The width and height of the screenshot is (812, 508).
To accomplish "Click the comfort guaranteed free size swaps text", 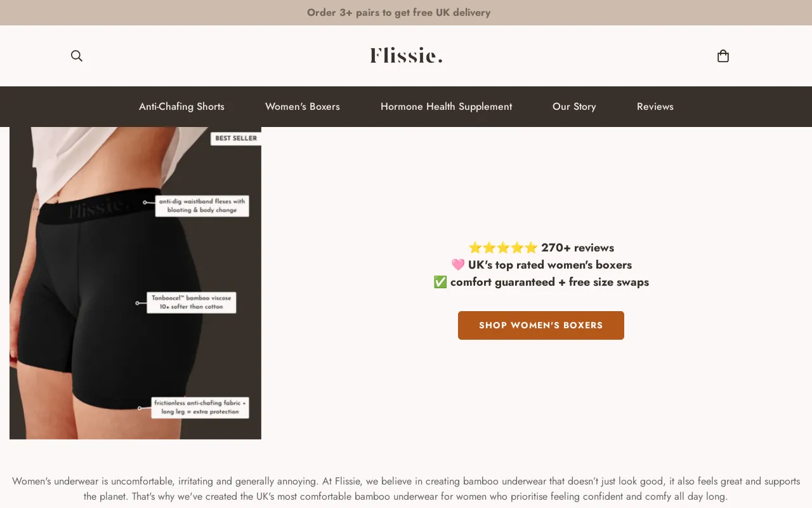I will pos(549,282).
